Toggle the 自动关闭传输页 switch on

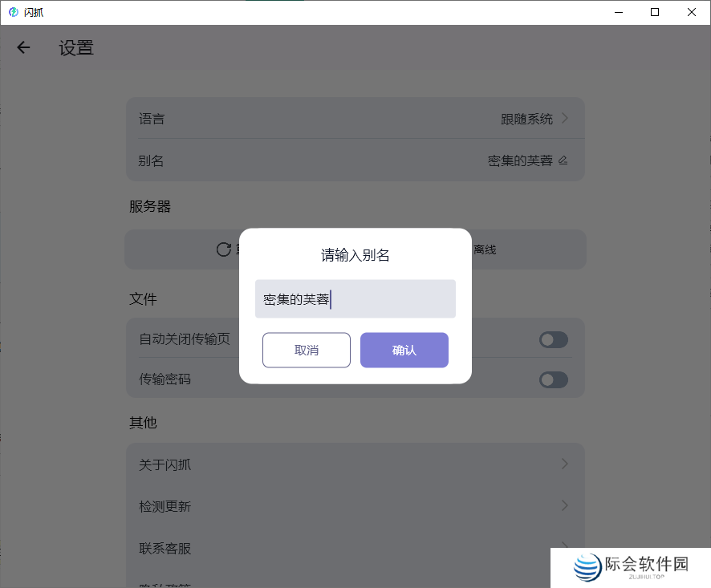553,339
